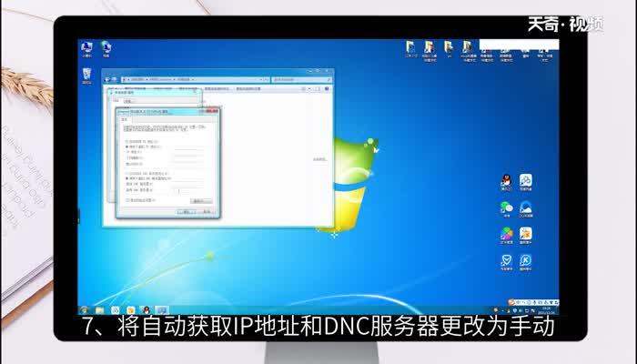Open the blue K music desktop shortcut

(525, 262)
